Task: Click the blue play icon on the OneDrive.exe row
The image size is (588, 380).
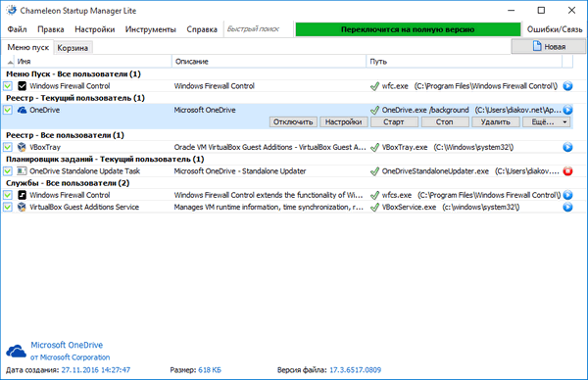Action: pyautogui.click(x=567, y=110)
